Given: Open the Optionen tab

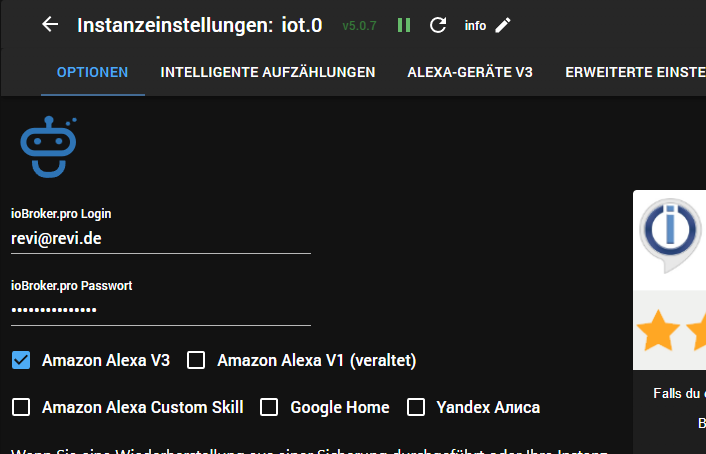Looking at the screenshot, I should [92, 72].
